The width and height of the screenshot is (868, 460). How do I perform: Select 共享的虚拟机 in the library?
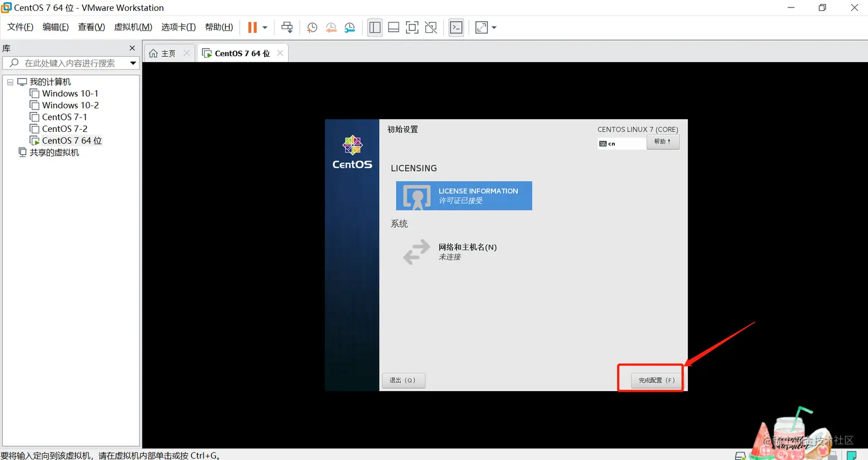(54, 153)
